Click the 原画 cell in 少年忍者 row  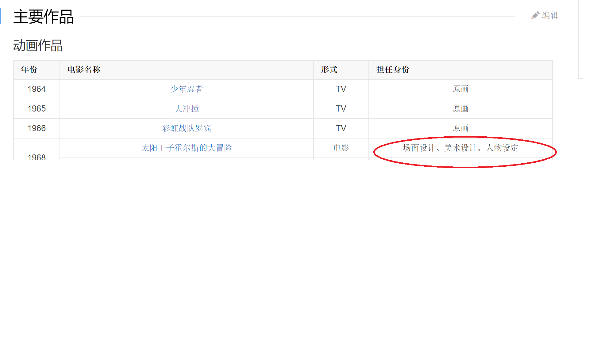click(x=460, y=89)
